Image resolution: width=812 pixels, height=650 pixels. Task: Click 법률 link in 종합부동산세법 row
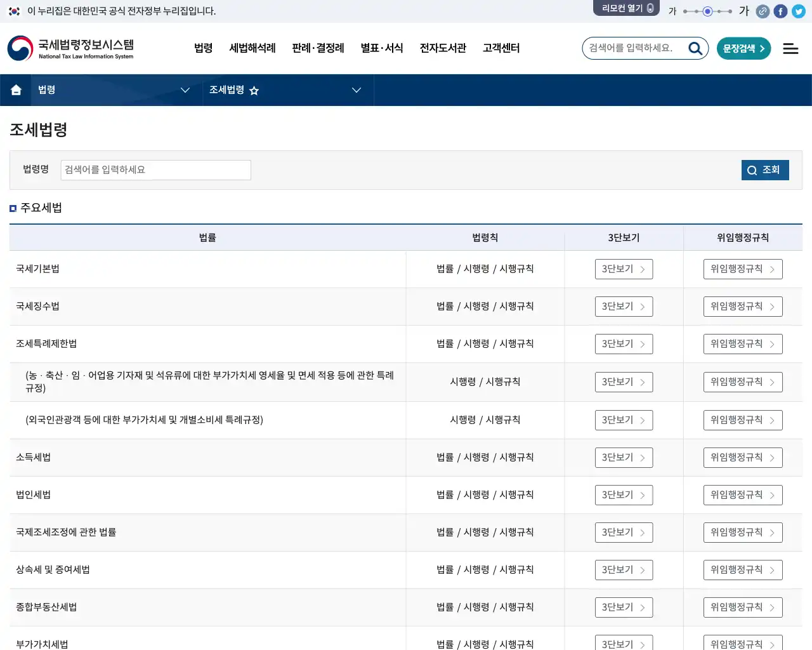point(445,607)
